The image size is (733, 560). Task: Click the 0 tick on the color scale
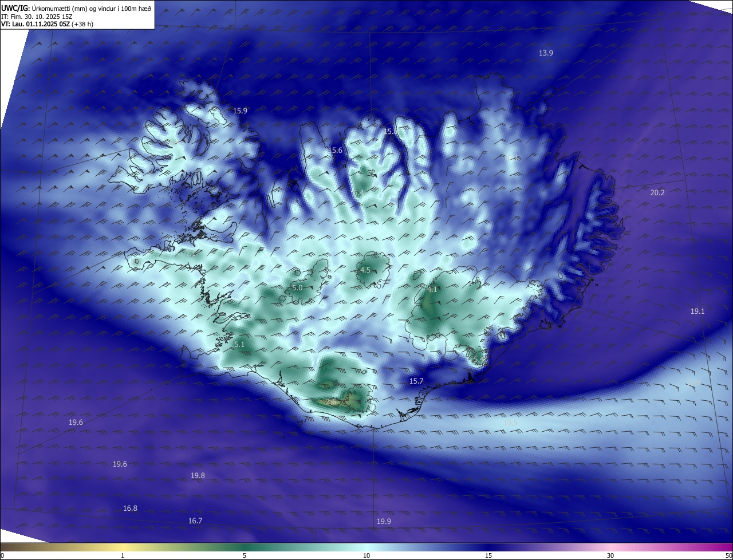tap(2, 555)
